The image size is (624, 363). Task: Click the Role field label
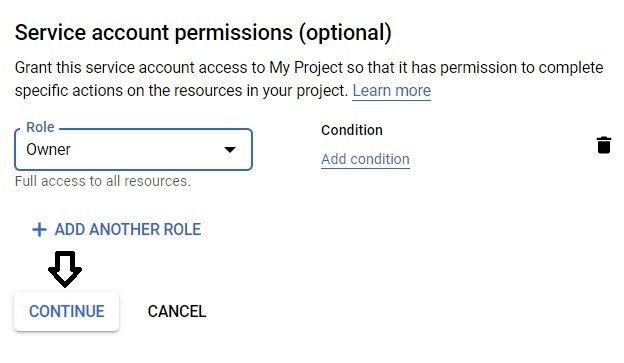click(x=40, y=127)
